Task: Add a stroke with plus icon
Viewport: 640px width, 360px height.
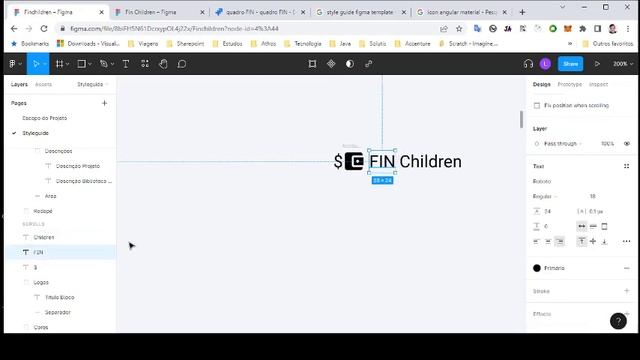Action: [x=627, y=291]
